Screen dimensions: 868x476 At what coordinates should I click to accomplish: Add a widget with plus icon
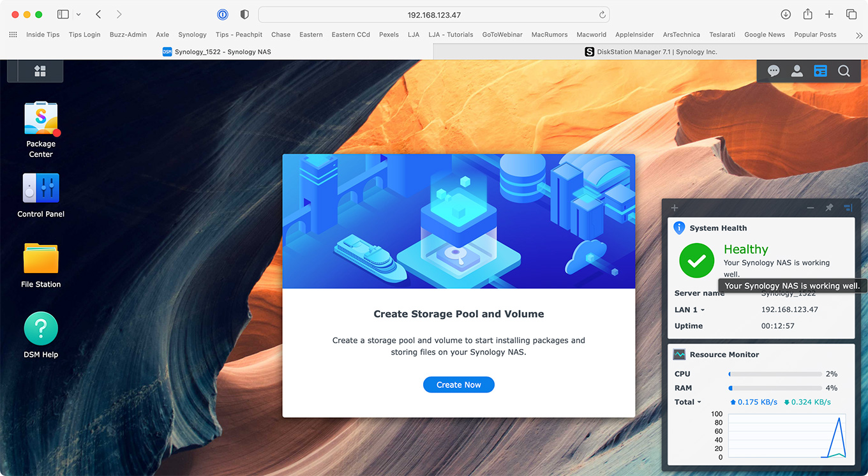tap(675, 208)
